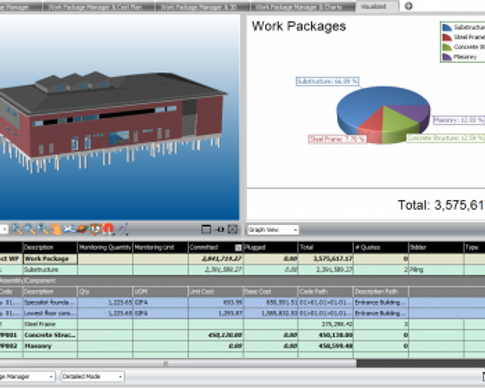Select the Specialist founda... row

coord(242,303)
